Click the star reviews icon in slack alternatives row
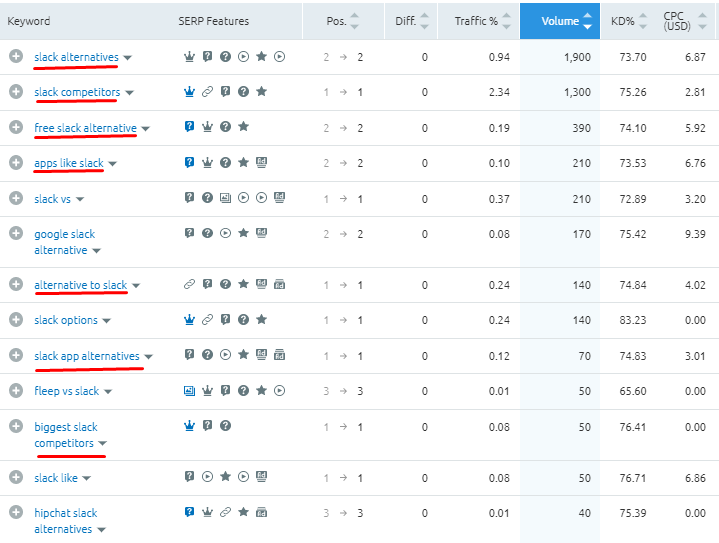The image size is (719, 543). tap(261, 56)
